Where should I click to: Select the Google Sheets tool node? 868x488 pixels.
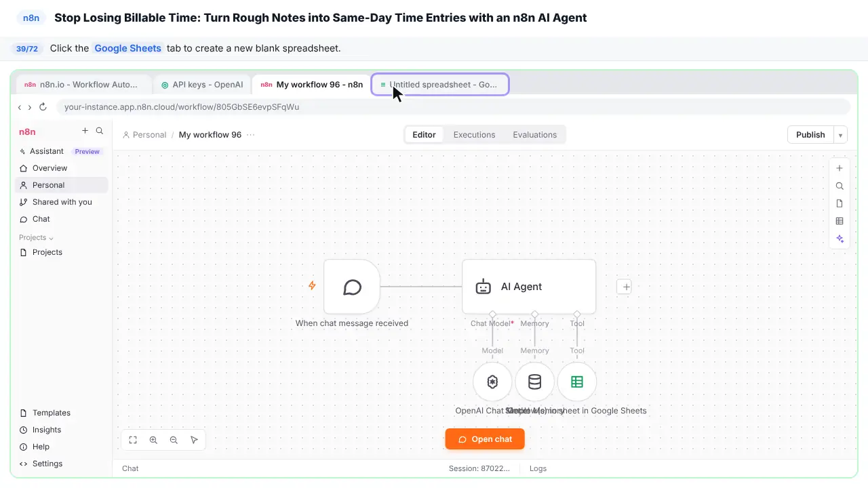point(577,382)
